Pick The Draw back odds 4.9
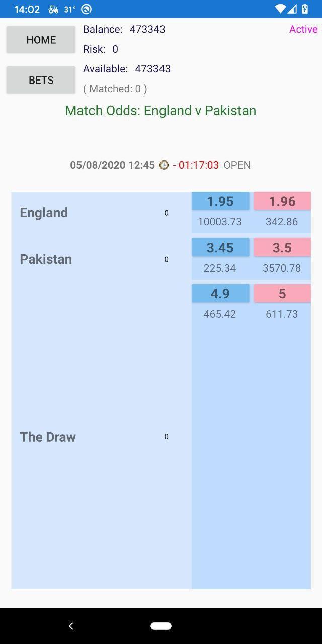The height and width of the screenshot is (644, 322). (220, 294)
